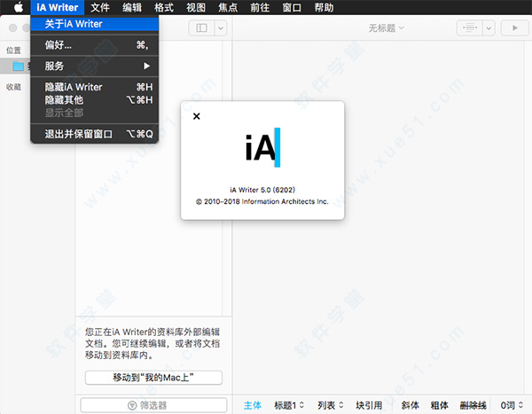
Task: Open the 列表 list stepper
Action: pos(330,405)
